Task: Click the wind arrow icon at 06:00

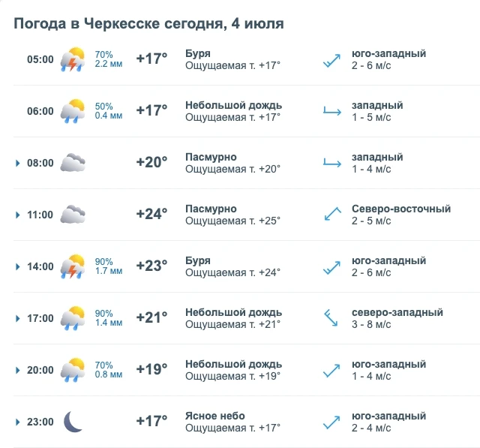Action: (332, 111)
